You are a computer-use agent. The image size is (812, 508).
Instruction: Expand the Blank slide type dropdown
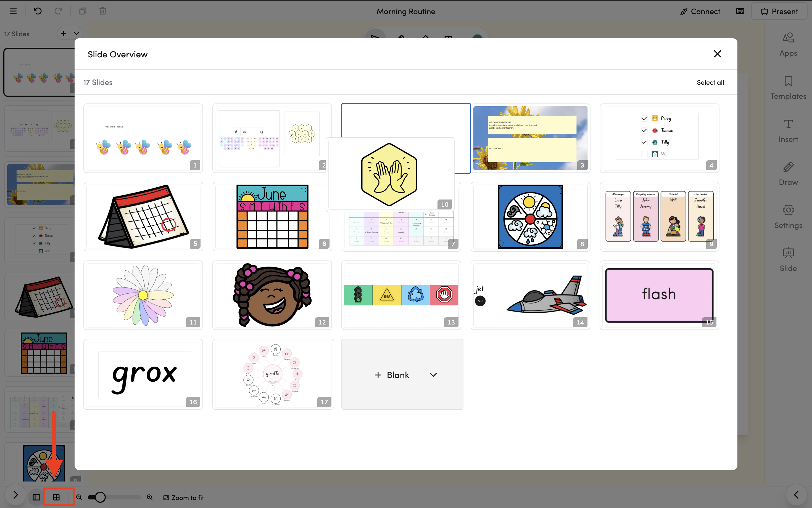point(433,375)
